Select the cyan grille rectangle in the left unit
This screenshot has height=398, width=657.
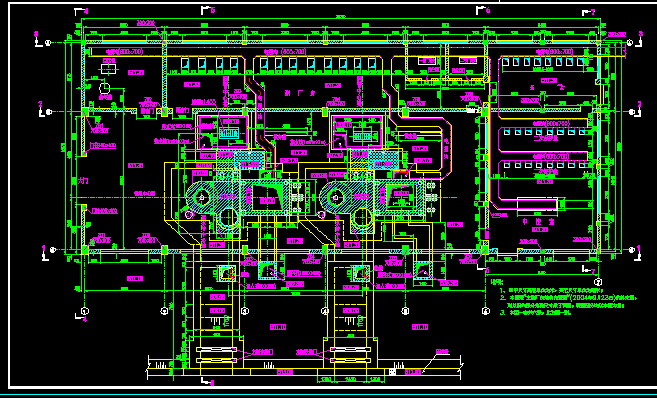[229, 134]
